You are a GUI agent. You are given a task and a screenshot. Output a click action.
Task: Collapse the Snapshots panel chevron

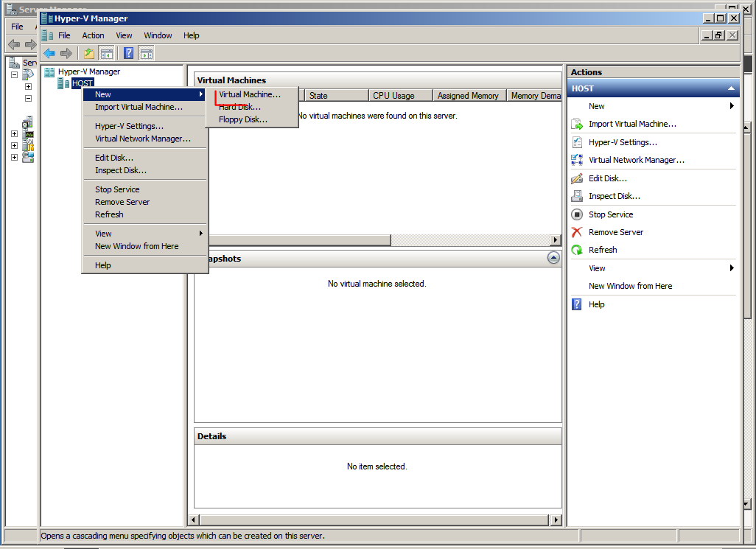(x=553, y=258)
